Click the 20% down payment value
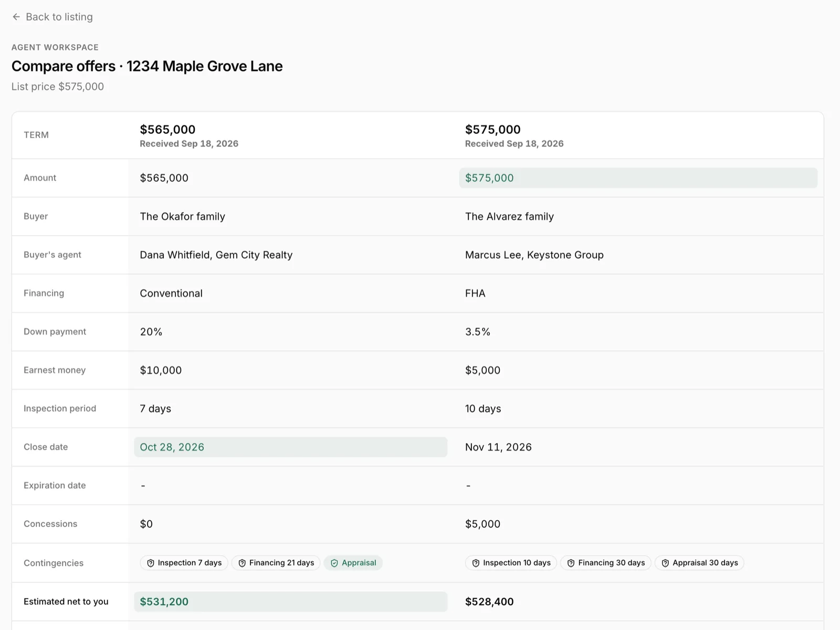Screen dimensions: 840x630 coord(151,332)
